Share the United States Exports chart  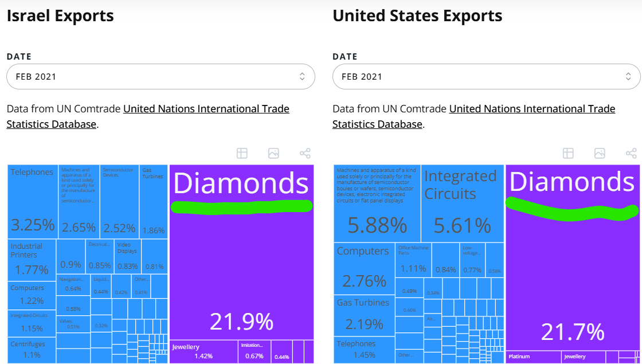point(631,153)
